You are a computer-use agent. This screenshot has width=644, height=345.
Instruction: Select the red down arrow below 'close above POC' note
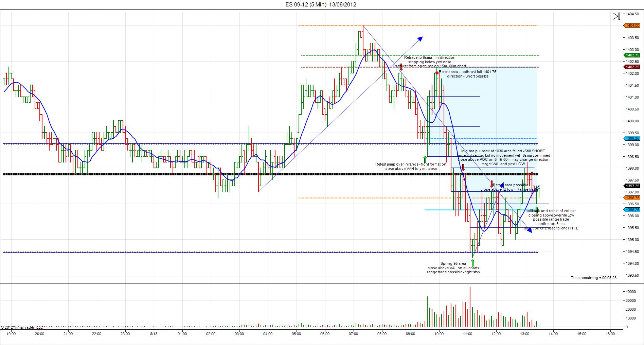pos(463,167)
